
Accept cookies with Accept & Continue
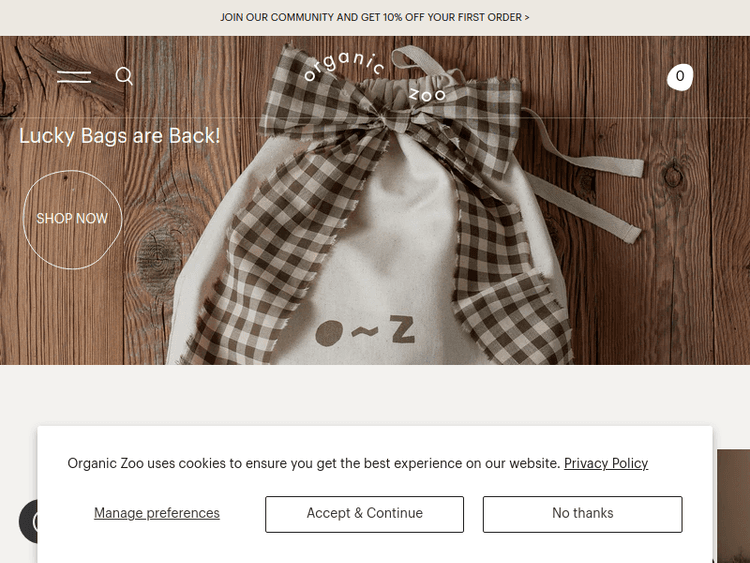364,514
